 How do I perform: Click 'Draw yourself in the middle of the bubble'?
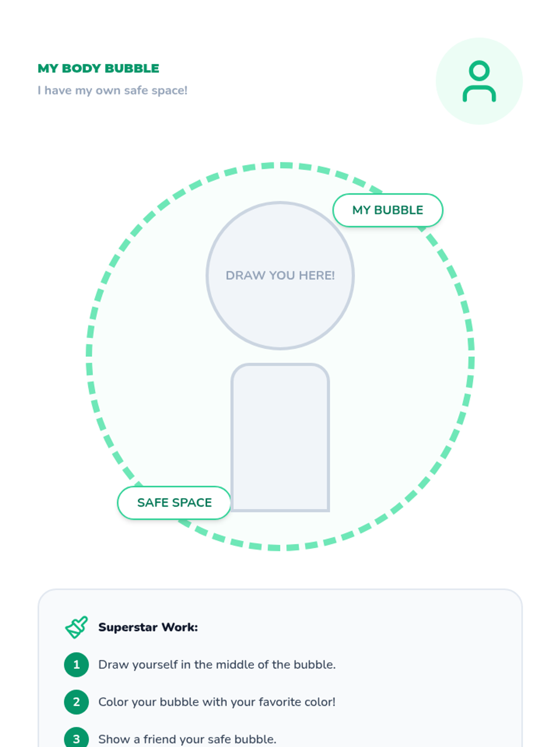coord(217,664)
